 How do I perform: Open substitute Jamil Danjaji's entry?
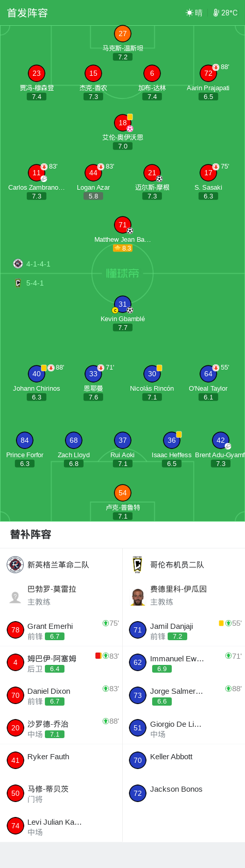[184, 630]
